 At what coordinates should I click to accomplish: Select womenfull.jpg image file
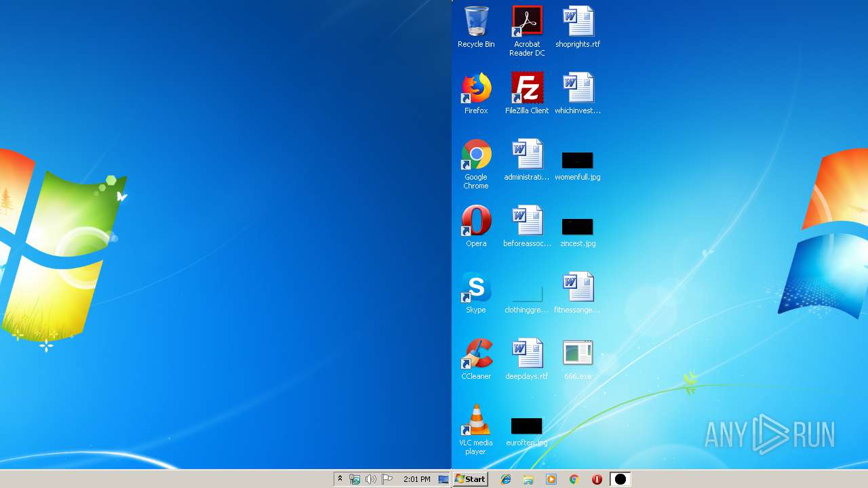click(x=578, y=166)
